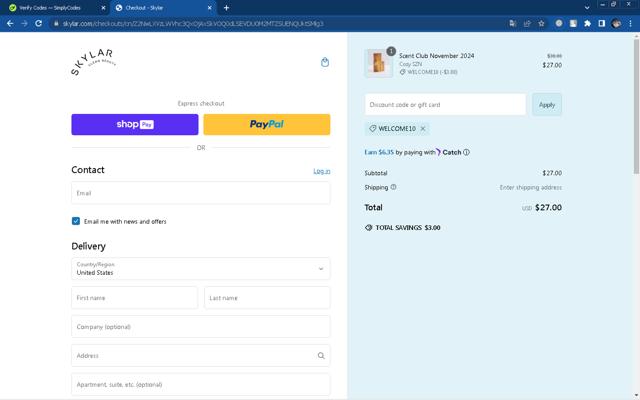Click Scent Club product thumbnail
Viewport: 640px width, 400px height.
pyautogui.click(x=378, y=63)
